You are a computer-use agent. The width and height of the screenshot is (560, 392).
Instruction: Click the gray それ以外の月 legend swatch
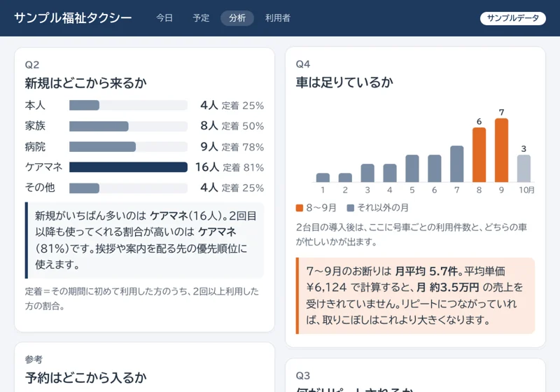point(351,208)
